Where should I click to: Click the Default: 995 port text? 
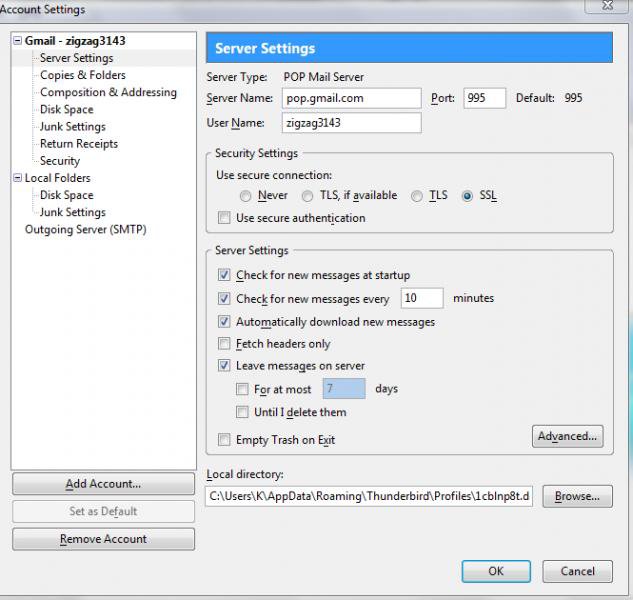click(549, 98)
